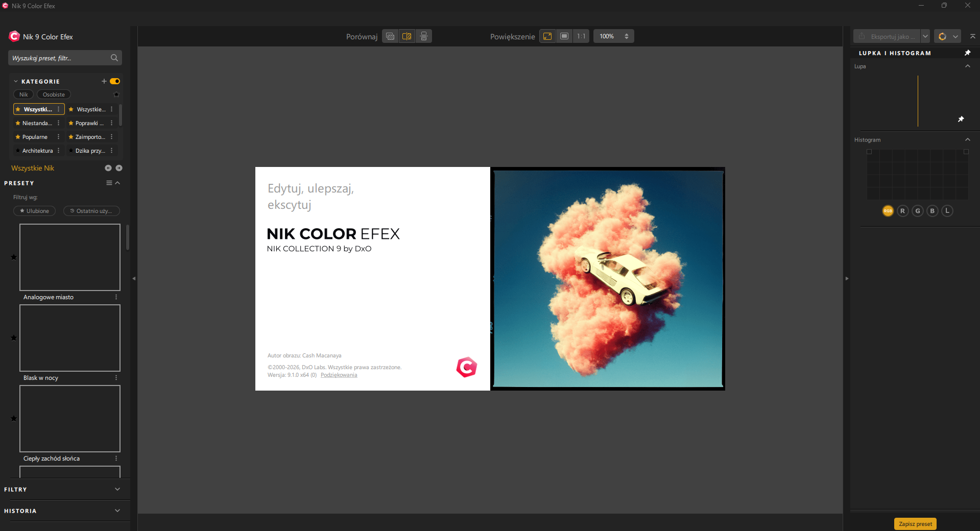Select the Zaimporto... category

[x=90, y=137]
